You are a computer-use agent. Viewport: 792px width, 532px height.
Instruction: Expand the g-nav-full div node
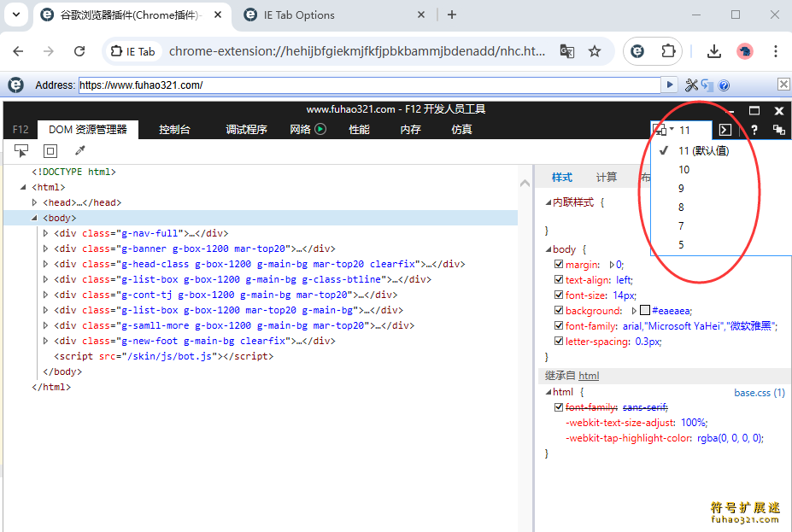pyautogui.click(x=45, y=233)
